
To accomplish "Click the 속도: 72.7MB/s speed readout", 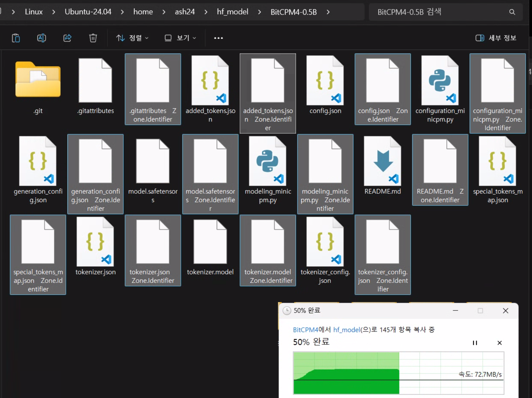I will coord(480,374).
